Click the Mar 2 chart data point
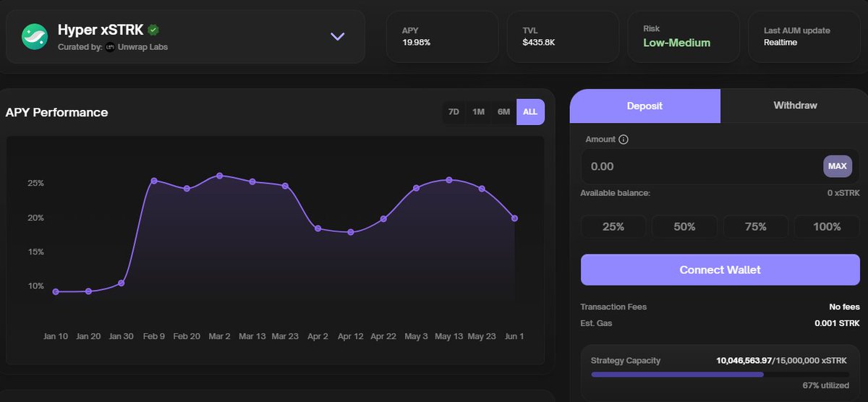Image resolution: width=868 pixels, height=402 pixels. click(x=219, y=176)
